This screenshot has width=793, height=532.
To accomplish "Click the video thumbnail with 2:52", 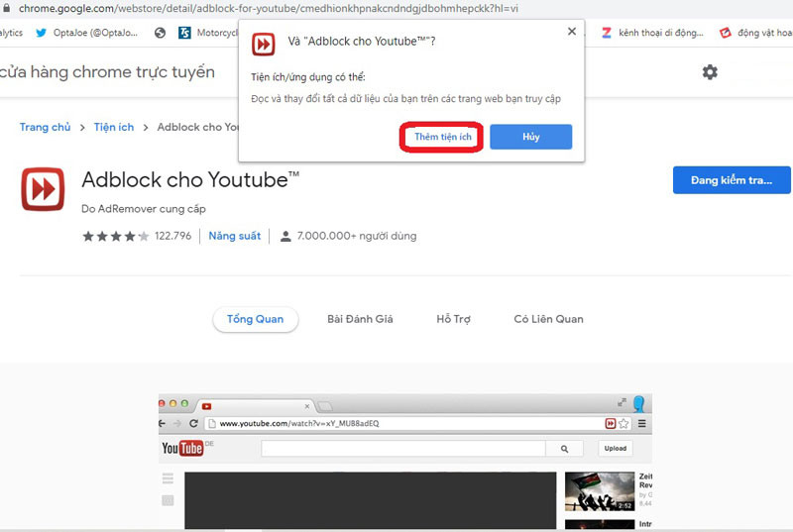I will coord(600,491).
